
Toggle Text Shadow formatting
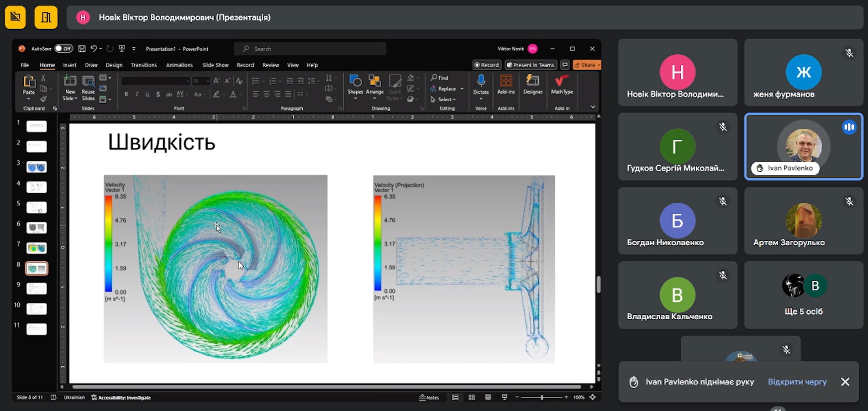158,94
